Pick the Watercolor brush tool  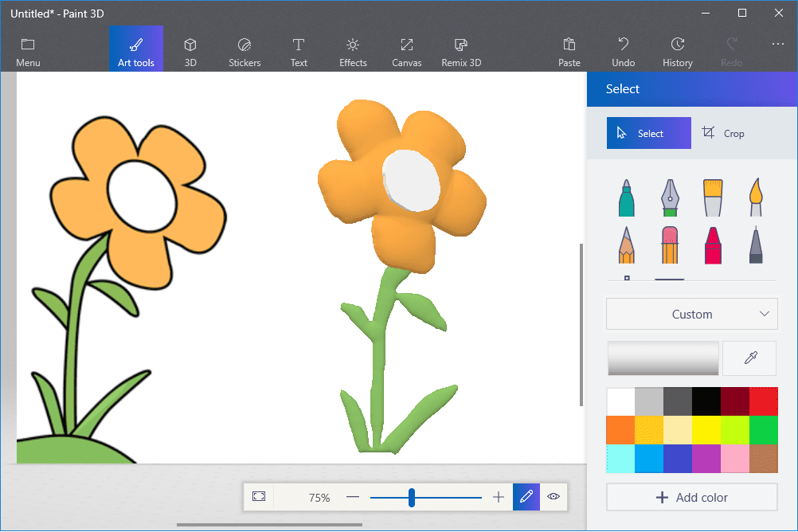[756, 198]
